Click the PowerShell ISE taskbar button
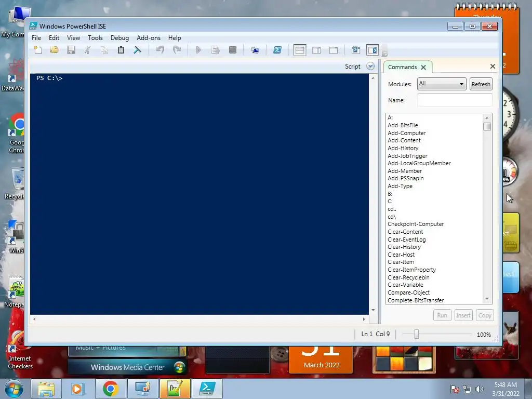The height and width of the screenshot is (399, 532). (x=207, y=389)
